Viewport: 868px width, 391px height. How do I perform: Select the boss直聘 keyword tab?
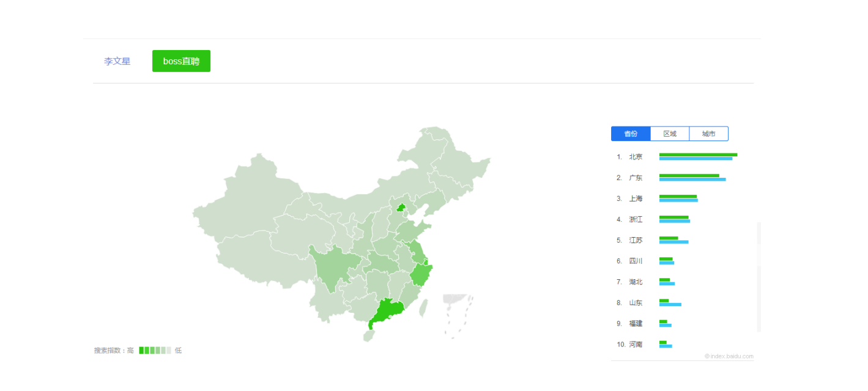tap(181, 61)
